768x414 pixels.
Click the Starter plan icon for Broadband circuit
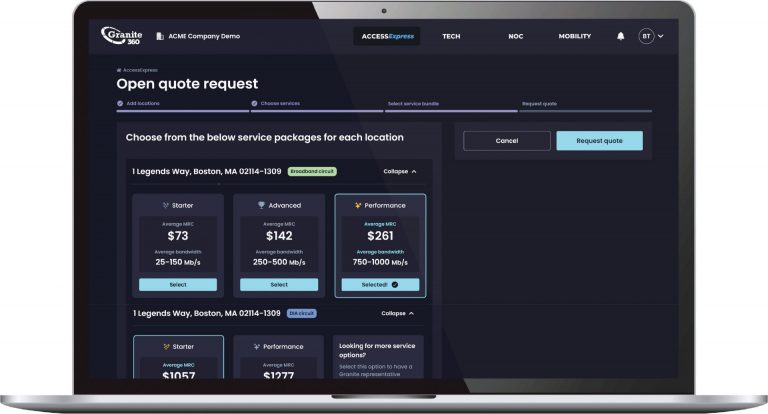[x=165, y=205]
